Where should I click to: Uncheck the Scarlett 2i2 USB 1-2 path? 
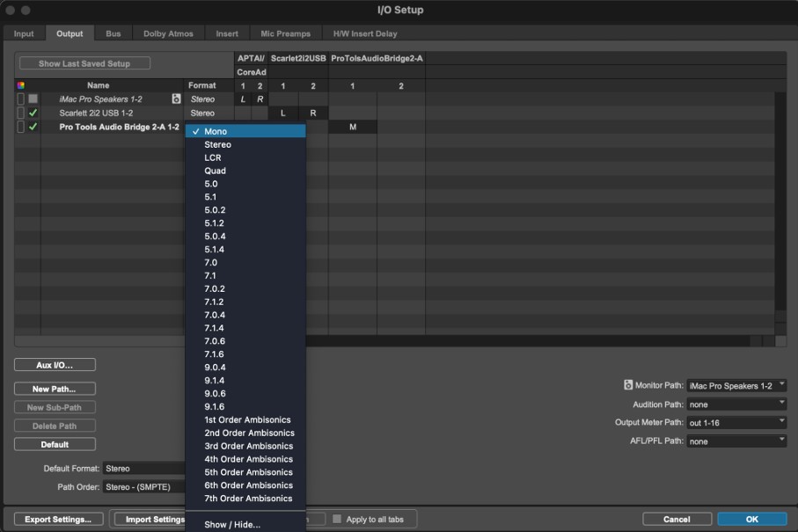point(32,113)
